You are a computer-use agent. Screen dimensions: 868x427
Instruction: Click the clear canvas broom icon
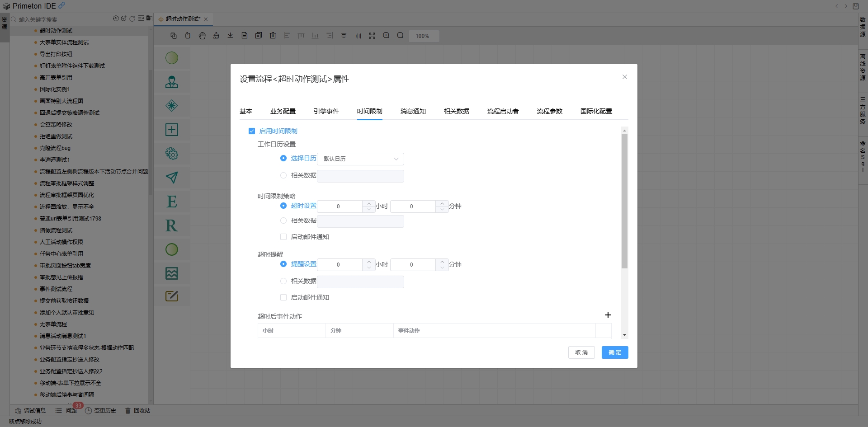click(x=216, y=36)
